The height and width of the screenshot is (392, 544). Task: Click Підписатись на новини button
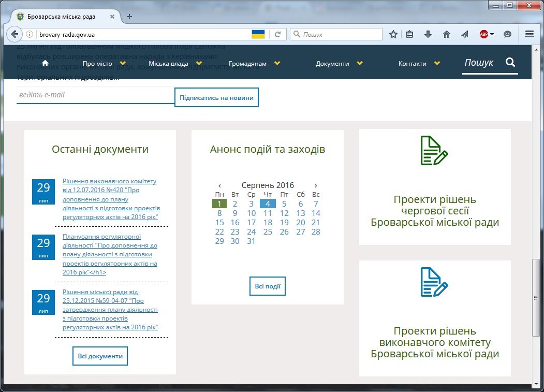click(216, 97)
